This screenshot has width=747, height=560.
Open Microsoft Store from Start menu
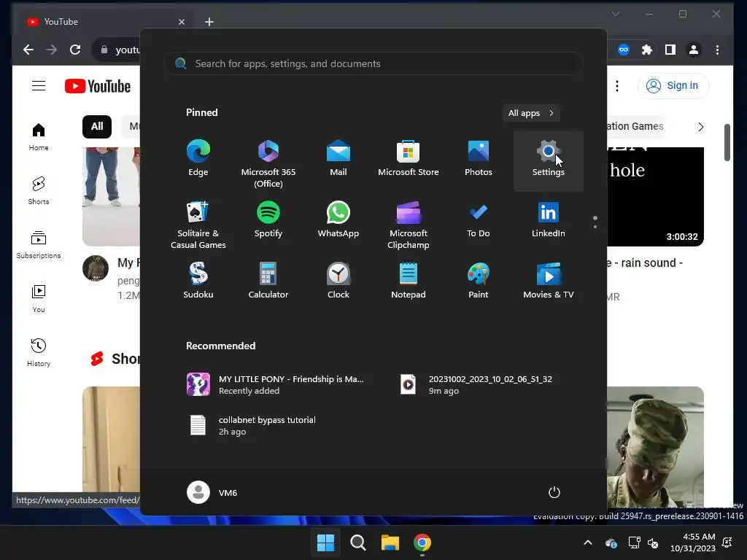pos(409,160)
